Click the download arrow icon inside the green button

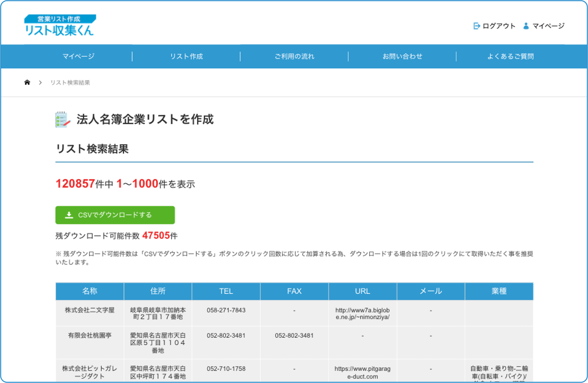69,215
